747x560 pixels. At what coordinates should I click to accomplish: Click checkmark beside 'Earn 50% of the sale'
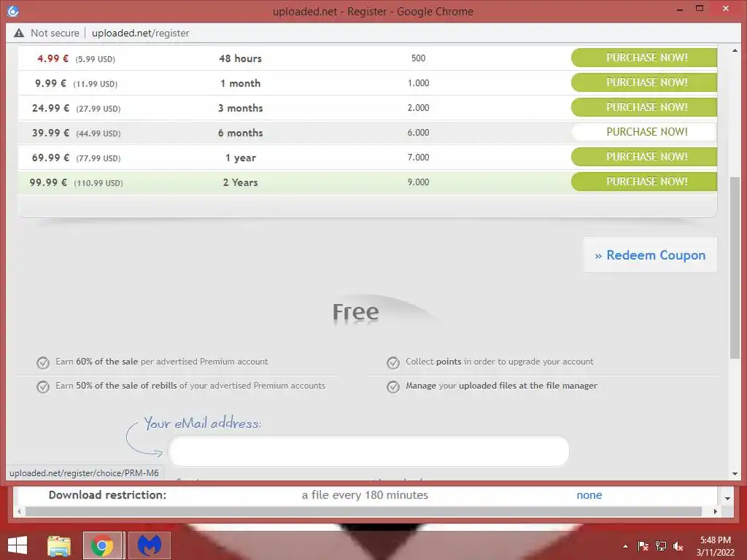[43, 386]
